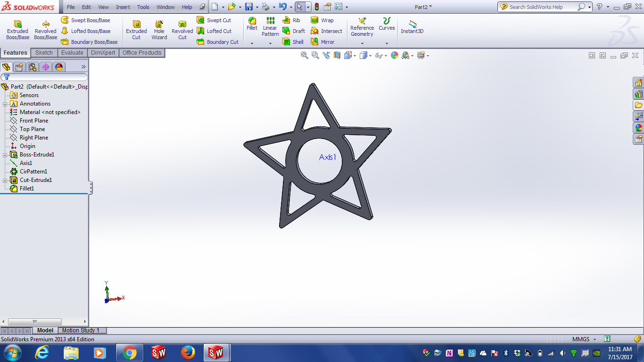Open Reference Geometry

[362, 27]
